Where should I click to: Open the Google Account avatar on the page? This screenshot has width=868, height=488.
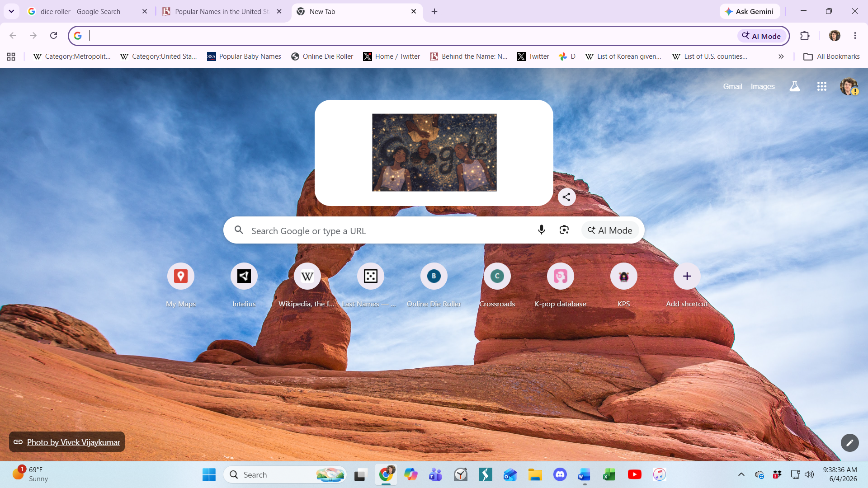click(849, 86)
